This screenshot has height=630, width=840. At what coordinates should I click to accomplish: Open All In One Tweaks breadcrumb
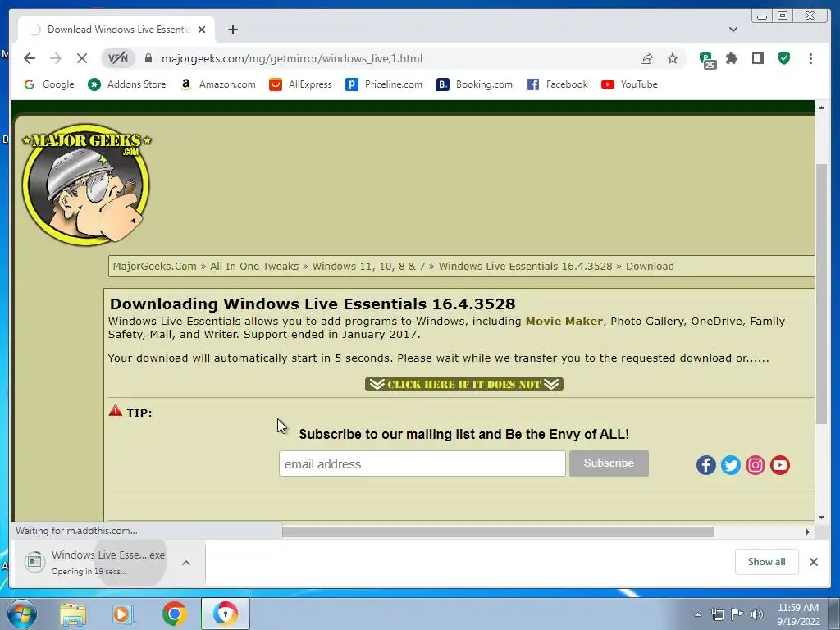pos(254,267)
